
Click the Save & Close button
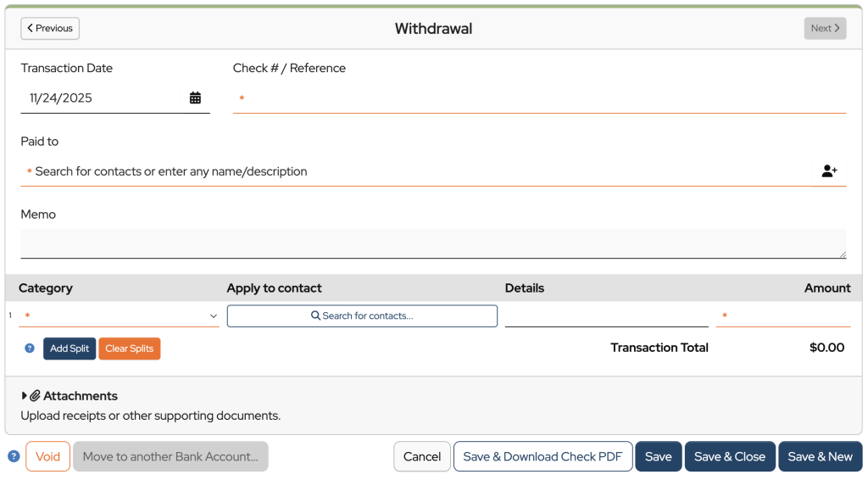tap(729, 456)
